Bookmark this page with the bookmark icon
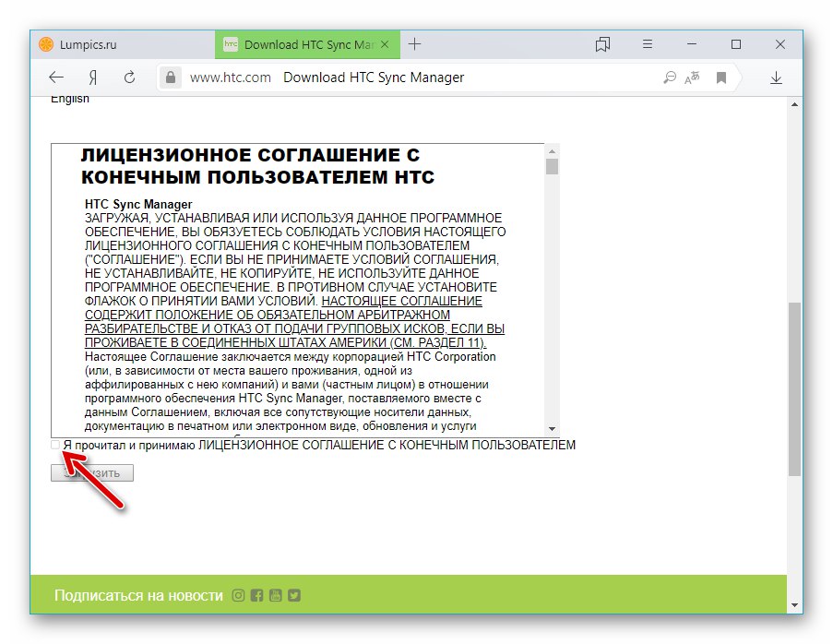Screen dimensions: 833x644 click(720, 78)
